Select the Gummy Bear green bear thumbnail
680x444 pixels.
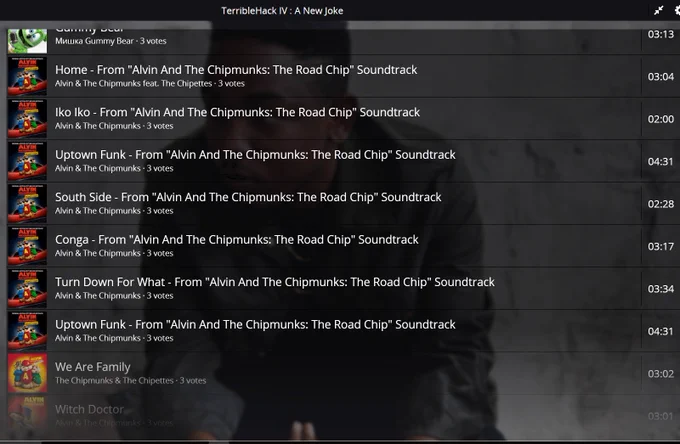pyautogui.click(x=27, y=41)
